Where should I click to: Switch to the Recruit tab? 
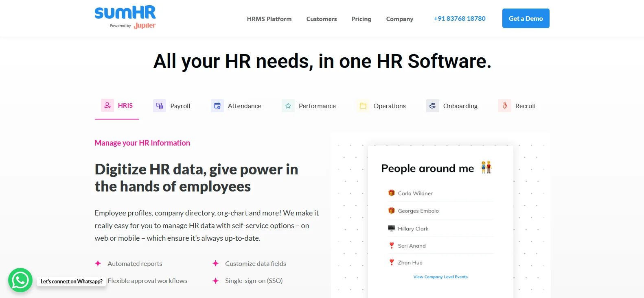coord(526,106)
